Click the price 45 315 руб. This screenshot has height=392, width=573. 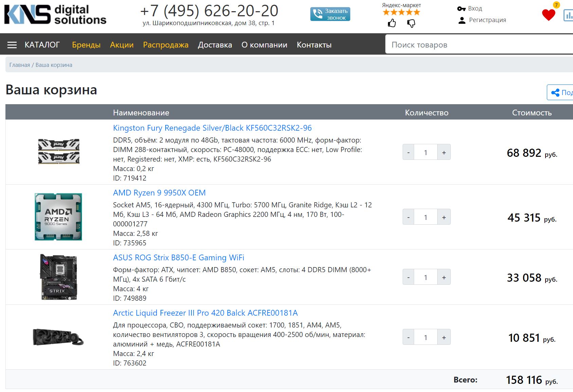[x=532, y=218]
